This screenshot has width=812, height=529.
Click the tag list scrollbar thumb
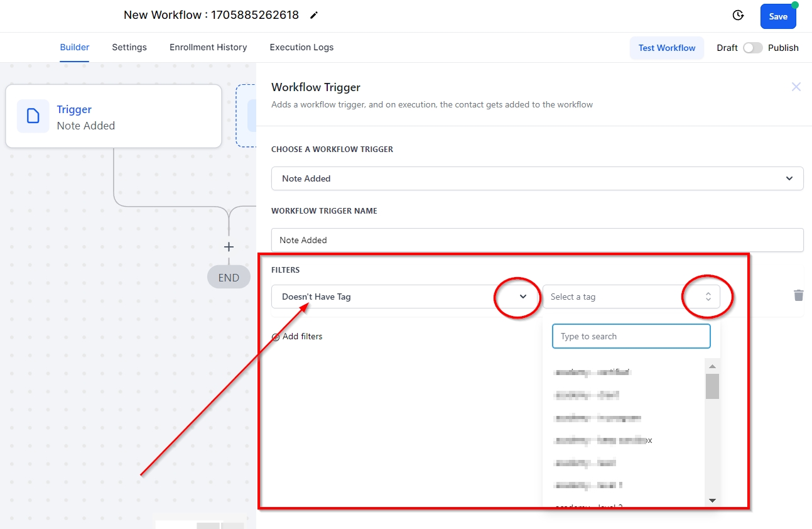pos(712,386)
